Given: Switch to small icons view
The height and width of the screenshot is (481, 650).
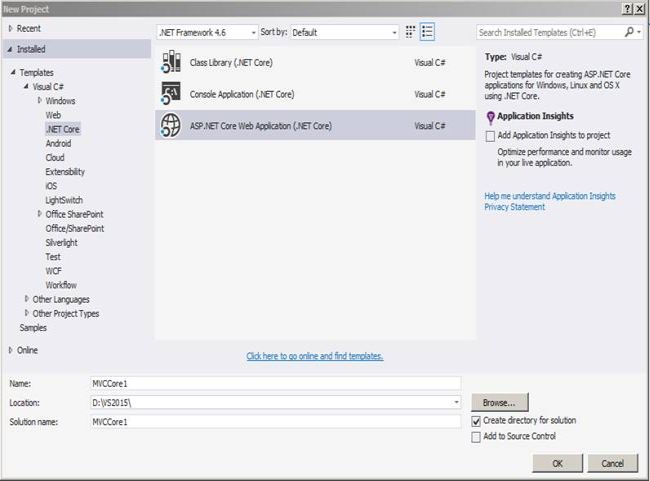Looking at the screenshot, I should pyautogui.click(x=410, y=32).
